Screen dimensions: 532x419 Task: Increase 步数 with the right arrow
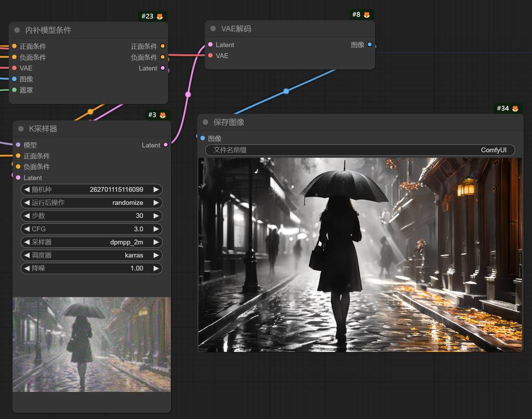(155, 215)
